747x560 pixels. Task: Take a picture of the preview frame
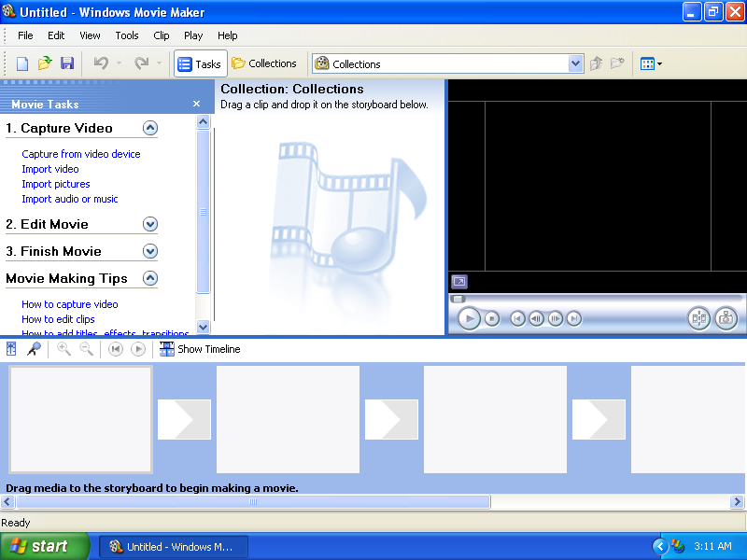tap(726, 318)
